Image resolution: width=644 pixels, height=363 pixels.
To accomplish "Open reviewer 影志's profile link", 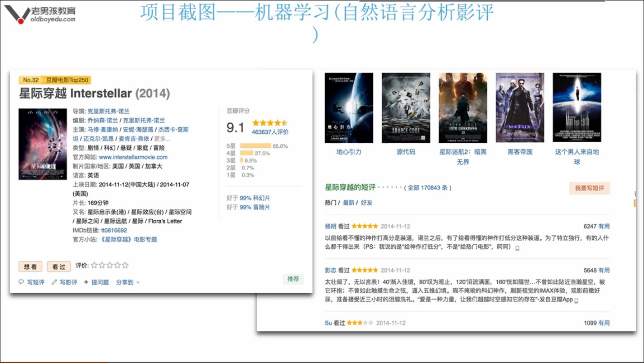I will pyautogui.click(x=331, y=270).
